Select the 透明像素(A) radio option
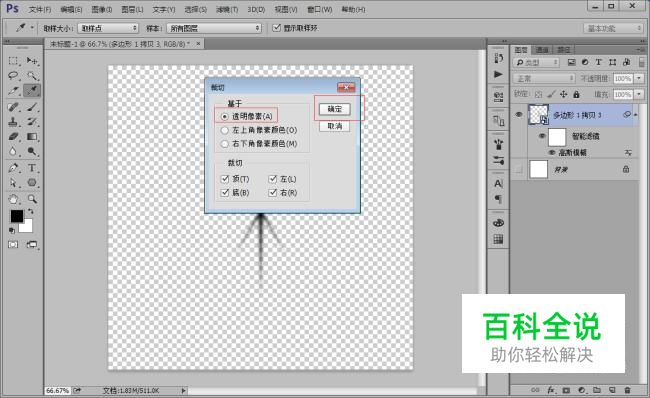Image resolution: width=650 pixels, height=398 pixels. click(247, 116)
